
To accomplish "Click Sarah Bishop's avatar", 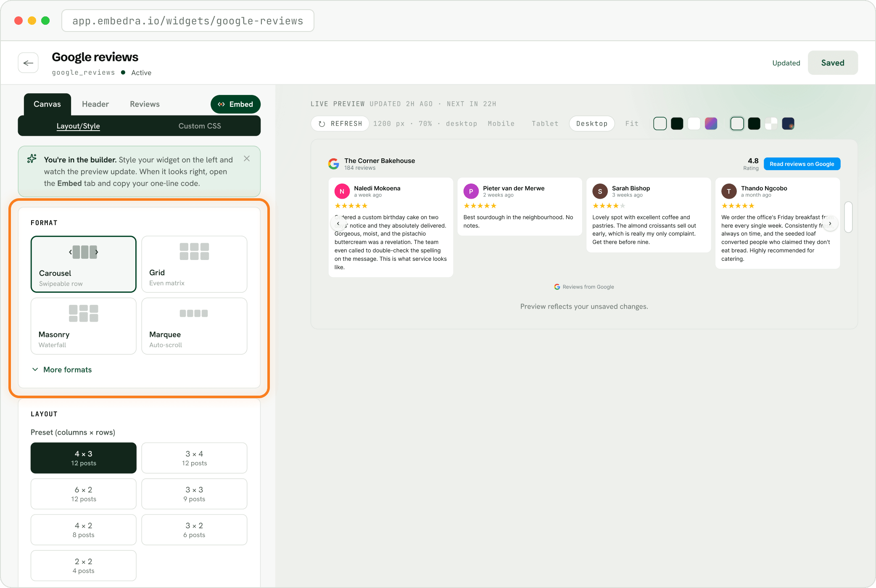I will [x=600, y=191].
